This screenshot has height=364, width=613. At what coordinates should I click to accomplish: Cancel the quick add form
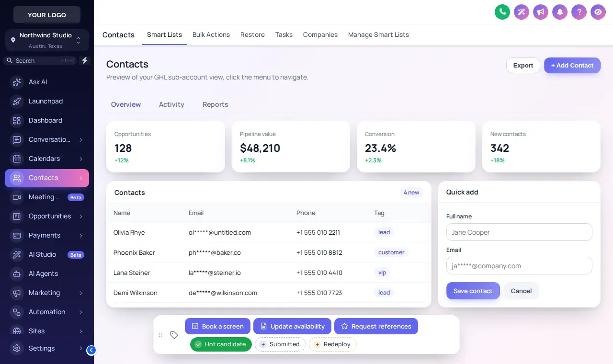521,291
